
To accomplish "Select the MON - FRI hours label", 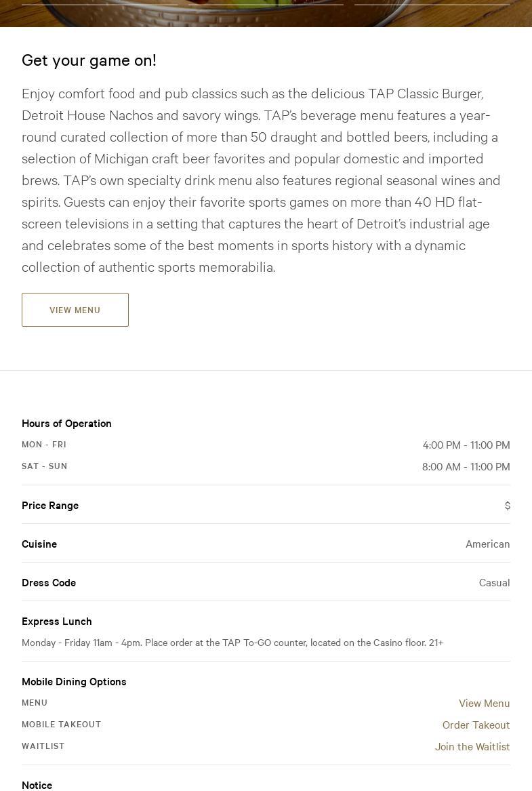I will point(44,445).
